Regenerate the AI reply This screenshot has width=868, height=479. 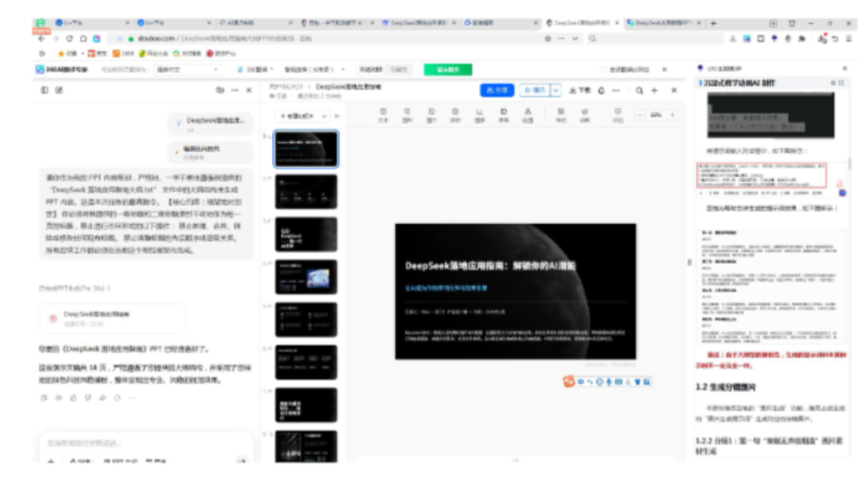[117, 398]
